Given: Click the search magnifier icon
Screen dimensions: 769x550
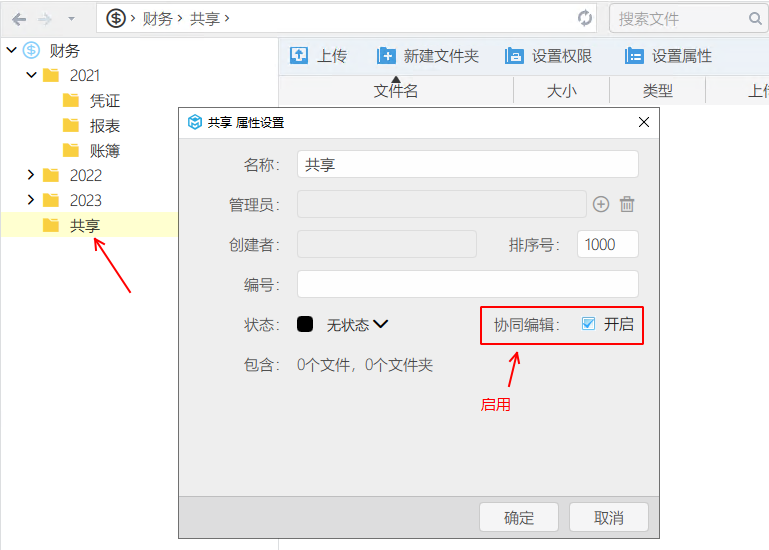Looking at the screenshot, I should (x=755, y=18).
